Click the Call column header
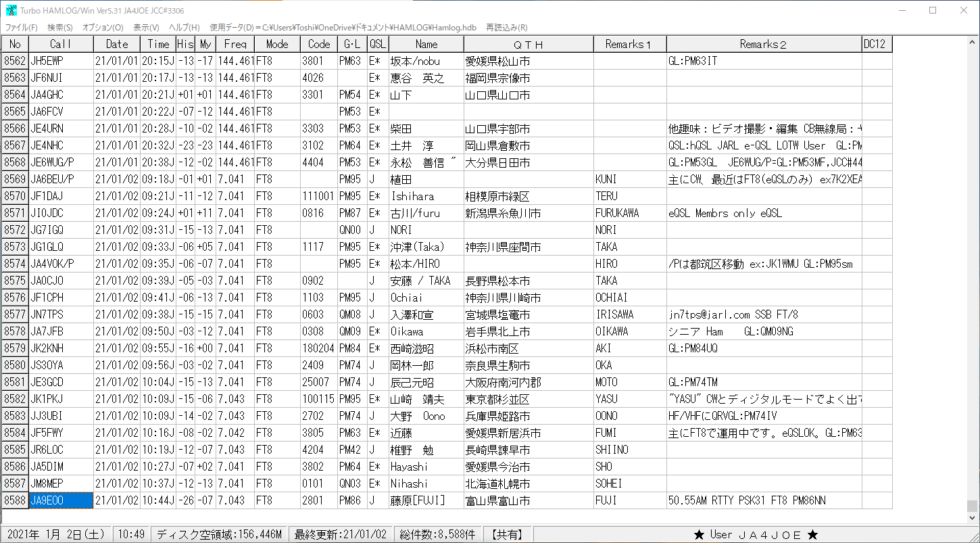 [x=61, y=44]
